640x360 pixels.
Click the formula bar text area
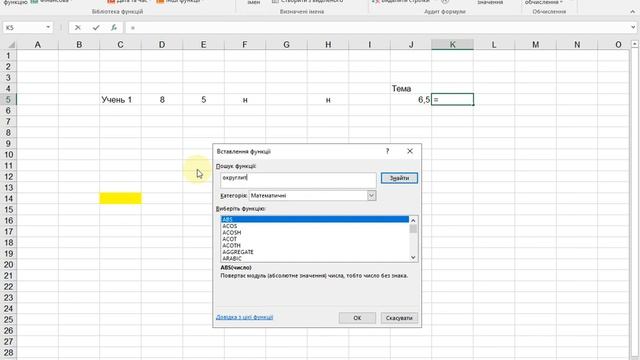point(376,28)
